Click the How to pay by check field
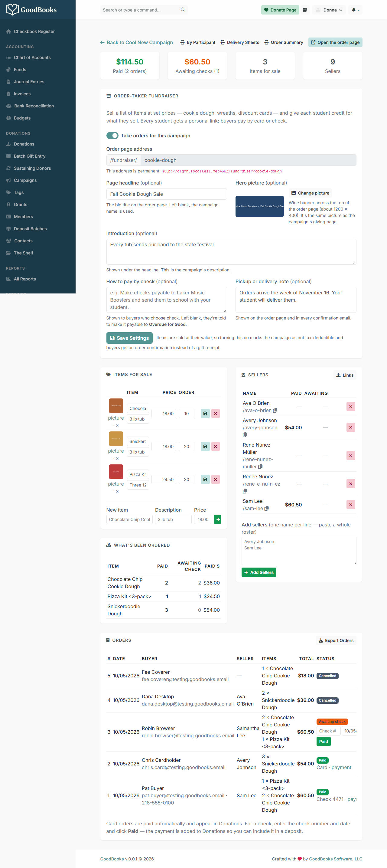This screenshot has width=387, height=868. [x=166, y=300]
